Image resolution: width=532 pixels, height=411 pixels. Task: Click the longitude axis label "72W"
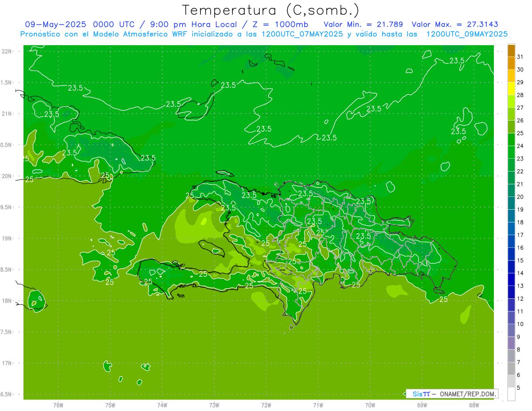(266, 405)
